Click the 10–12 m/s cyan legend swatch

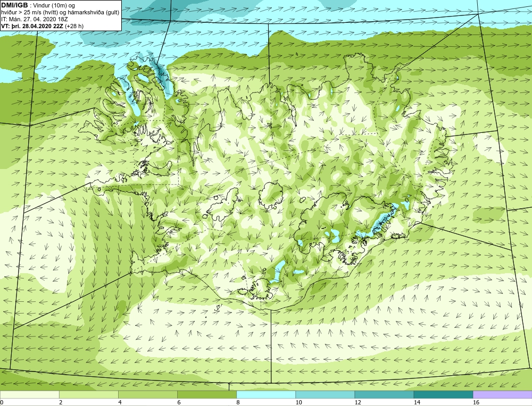coord(325,394)
